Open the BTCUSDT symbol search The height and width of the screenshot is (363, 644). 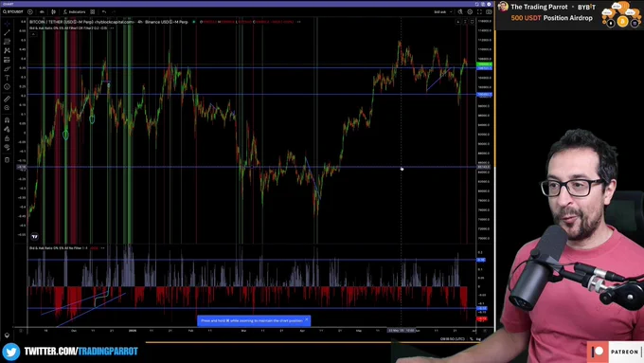[13, 12]
